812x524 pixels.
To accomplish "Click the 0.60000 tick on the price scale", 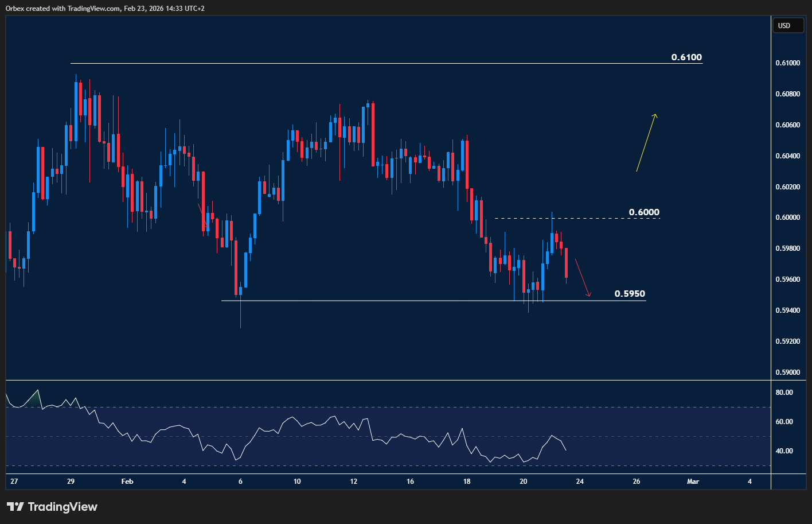I will [x=788, y=218].
